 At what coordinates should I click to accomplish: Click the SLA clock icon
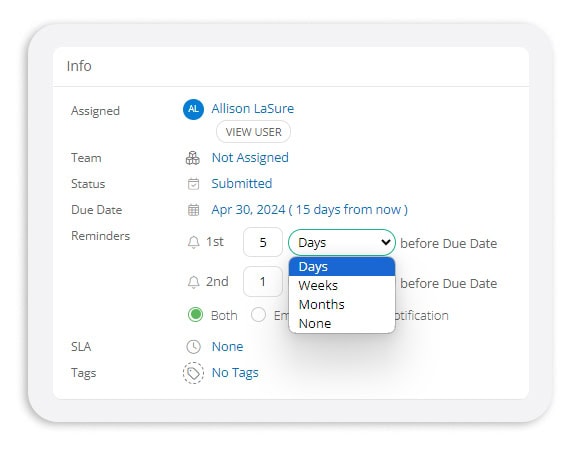click(193, 347)
